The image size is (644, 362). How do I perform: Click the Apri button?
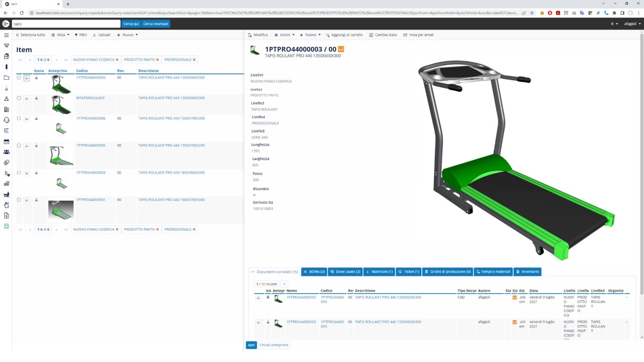pos(251,345)
